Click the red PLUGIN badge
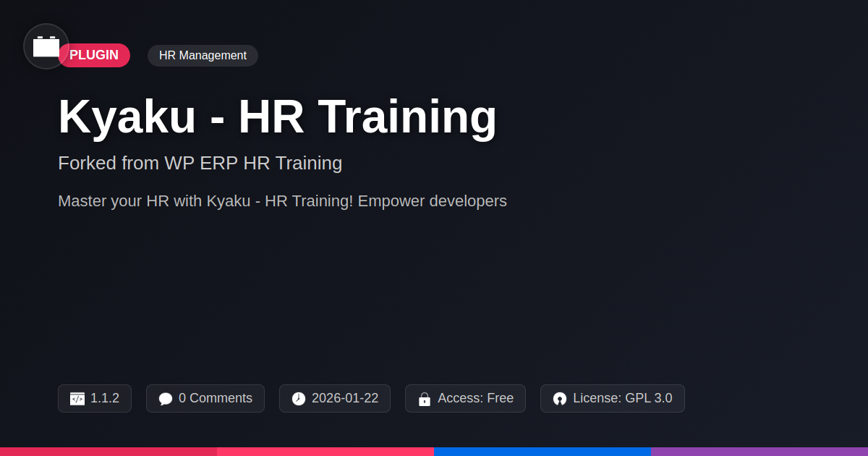The image size is (868, 456). [94, 56]
